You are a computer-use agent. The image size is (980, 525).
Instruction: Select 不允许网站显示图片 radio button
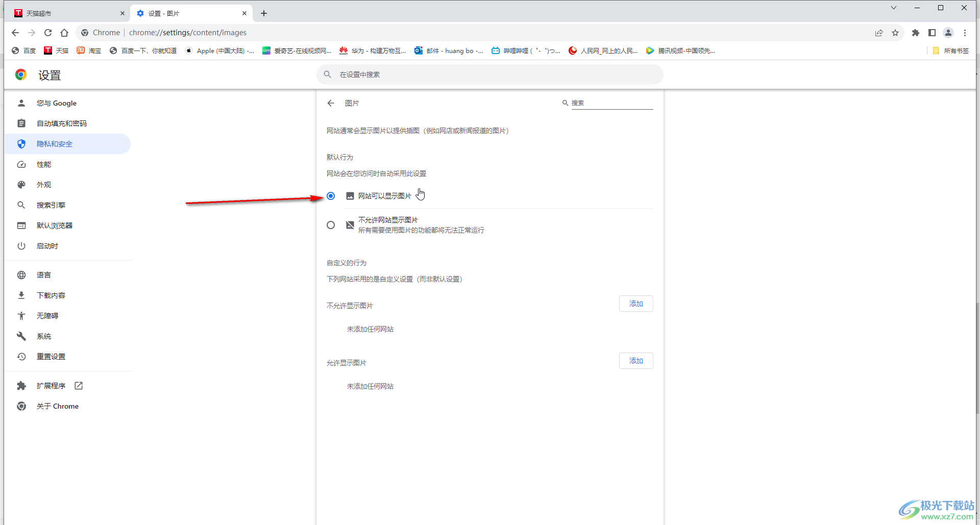(331, 225)
